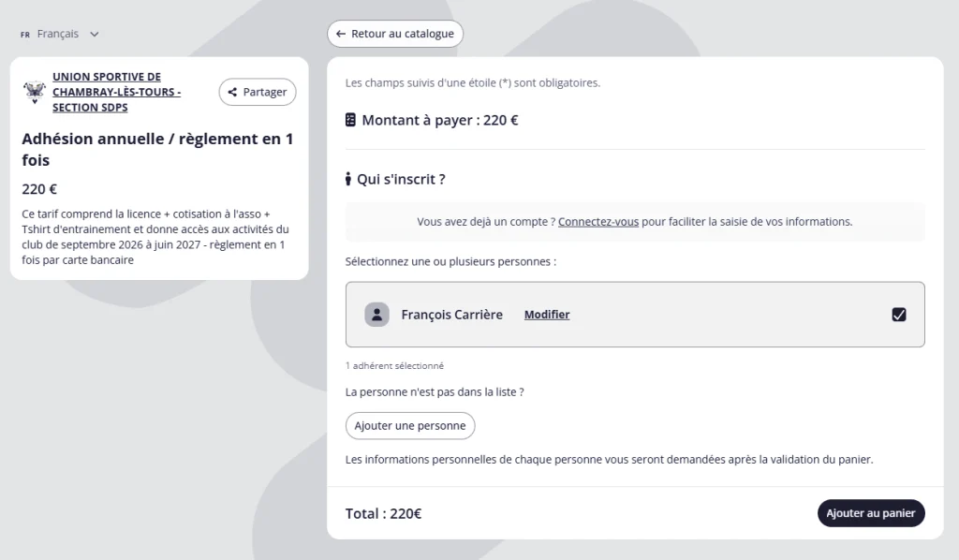The width and height of the screenshot is (959, 560).
Task: Click the share icon in Partager button
Action: (232, 93)
